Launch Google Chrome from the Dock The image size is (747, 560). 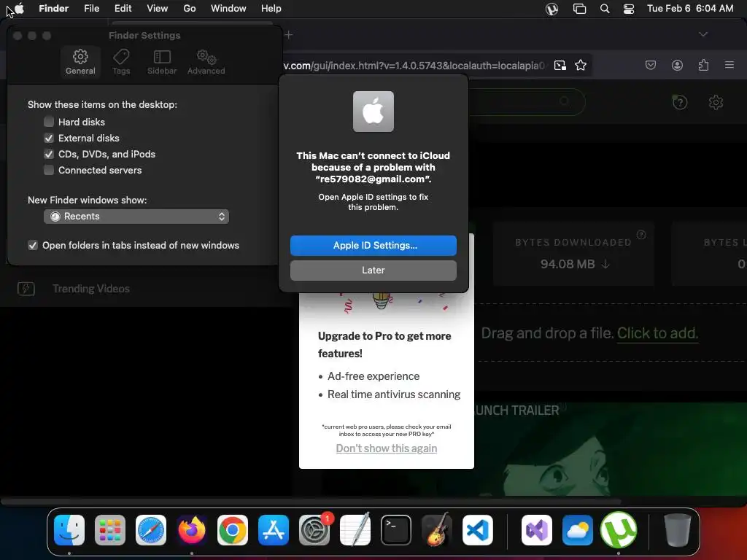(x=233, y=530)
